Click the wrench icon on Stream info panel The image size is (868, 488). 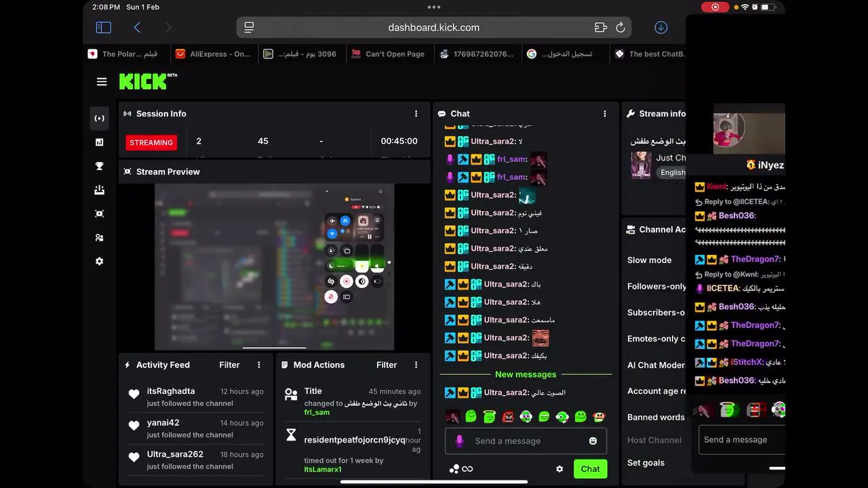click(631, 114)
